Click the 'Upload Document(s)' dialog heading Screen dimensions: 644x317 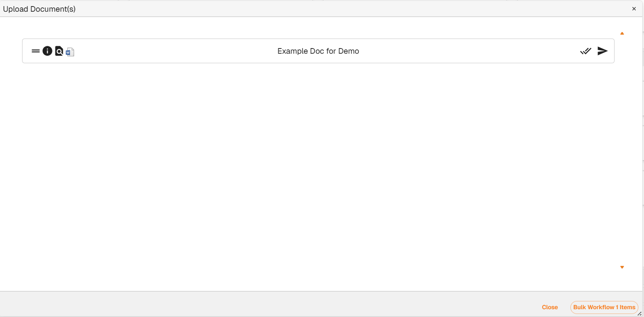(x=39, y=9)
